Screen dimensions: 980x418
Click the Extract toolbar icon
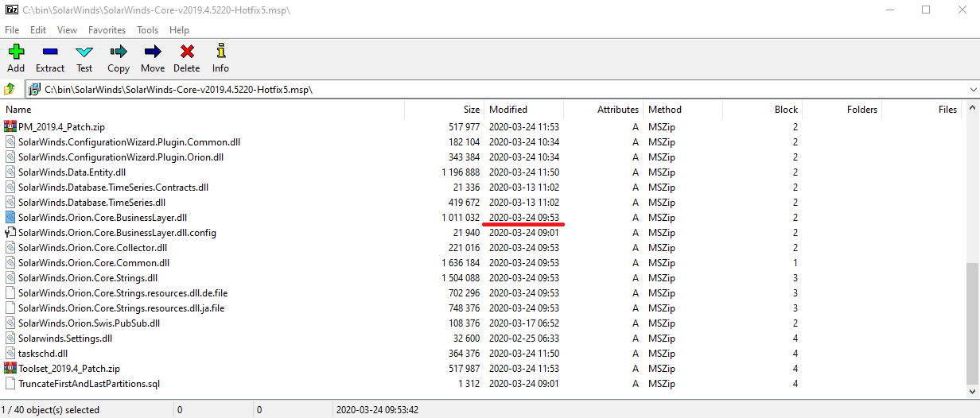click(x=50, y=52)
